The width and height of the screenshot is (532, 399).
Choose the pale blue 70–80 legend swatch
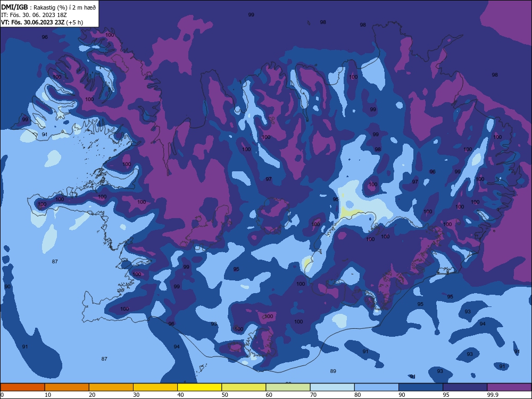pos(332,387)
